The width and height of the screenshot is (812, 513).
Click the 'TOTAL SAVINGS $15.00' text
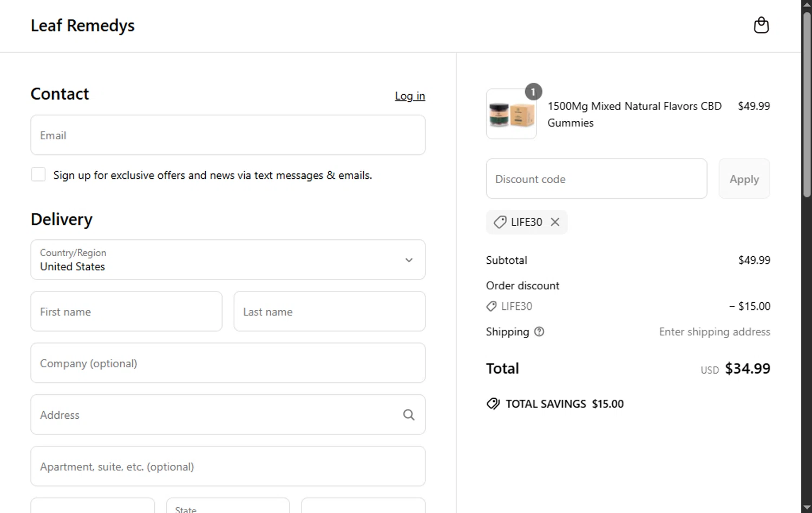click(565, 404)
